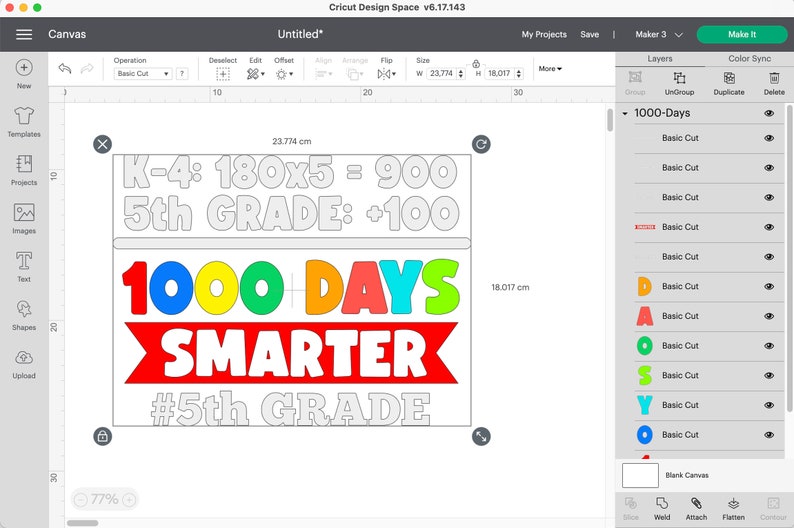Viewport: 794px width, 528px height.
Task: Click the resize handle on selection
Action: 481,436
